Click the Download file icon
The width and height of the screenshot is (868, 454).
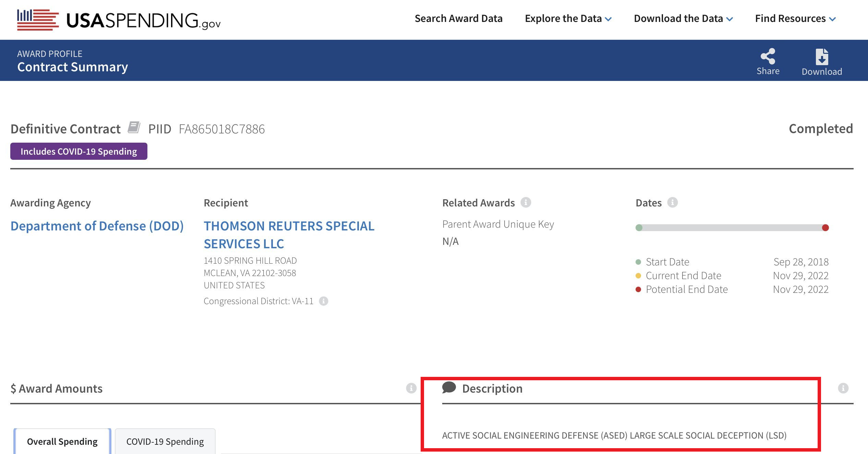(x=822, y=57)
